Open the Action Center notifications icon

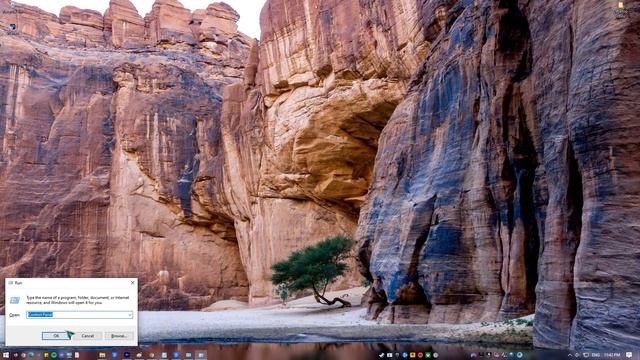(x=629, y=355)
